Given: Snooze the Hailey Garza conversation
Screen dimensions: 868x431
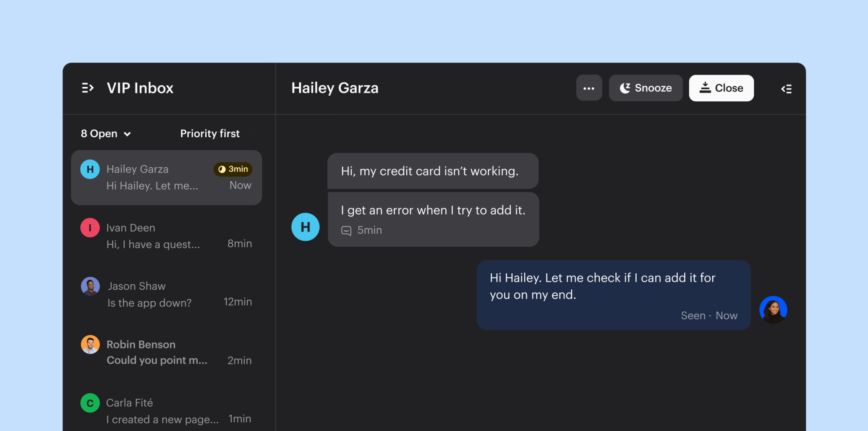Looking at the screenshot, I should [x=646, y=88].
